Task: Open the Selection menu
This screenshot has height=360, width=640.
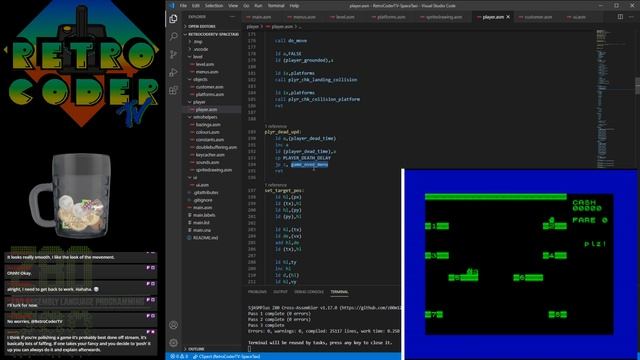Action: [214, 6]
